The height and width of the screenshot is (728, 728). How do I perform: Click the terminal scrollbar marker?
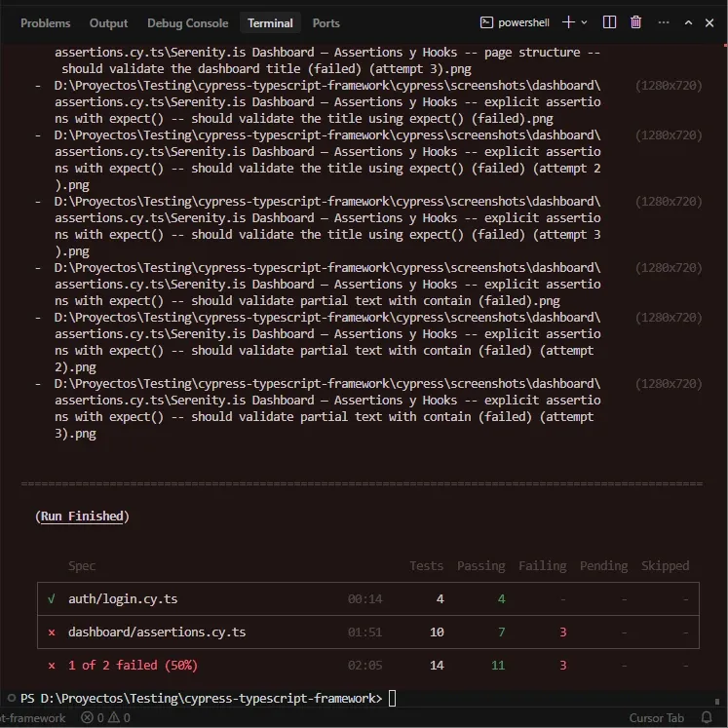coord(717,701)
